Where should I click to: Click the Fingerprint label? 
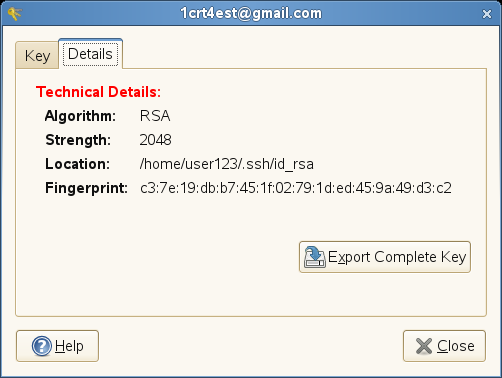(x=87, y=188)
